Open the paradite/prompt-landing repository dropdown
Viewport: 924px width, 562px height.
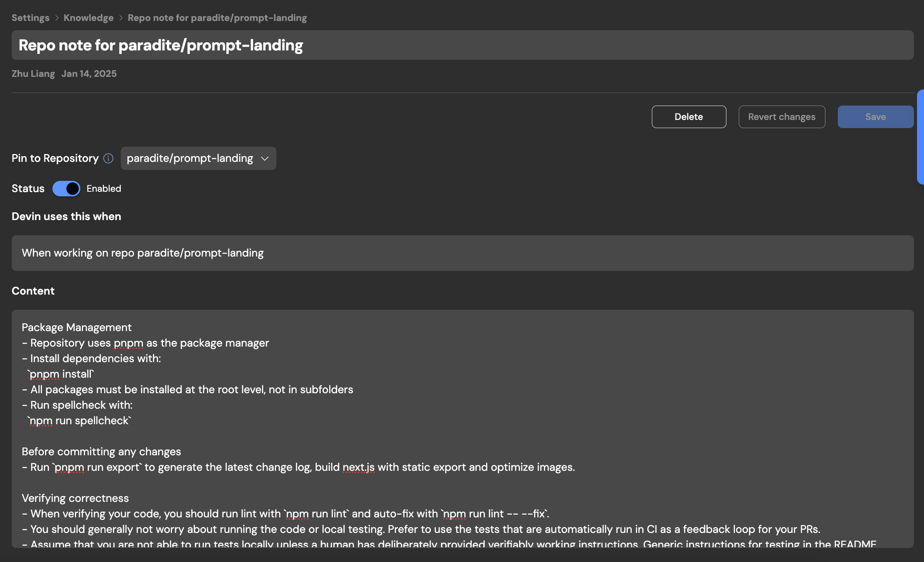198,158
